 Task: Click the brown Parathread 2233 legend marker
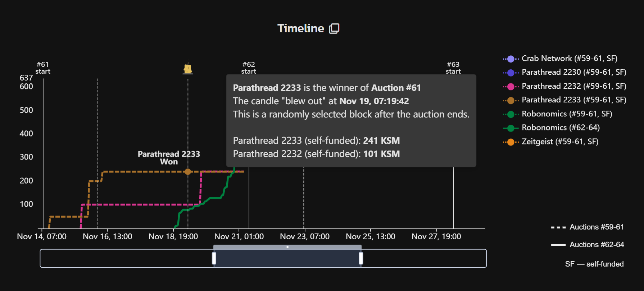click(x=511, y=100)
